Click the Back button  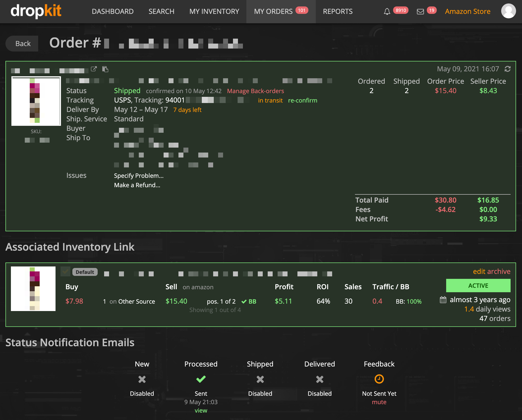[x=23, y=44]
